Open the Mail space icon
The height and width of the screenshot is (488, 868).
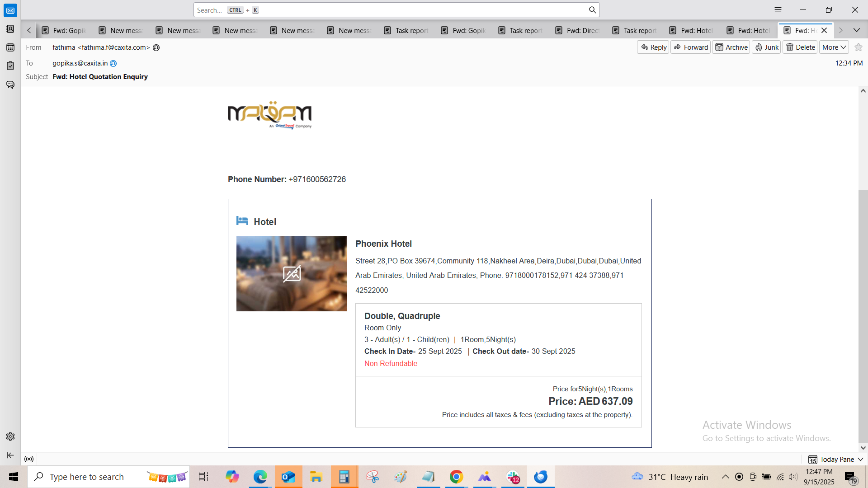10,10
